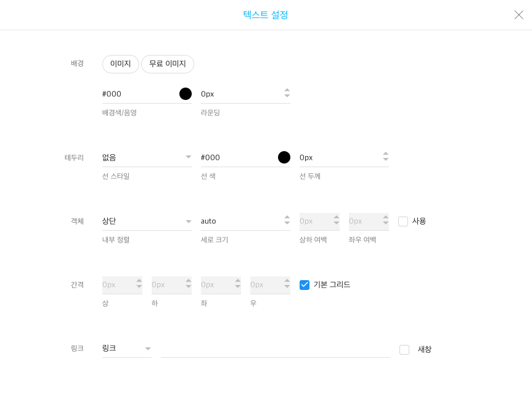Uncheck the 기본 그리드 checkbox
532x393 pixels.
point(305,285)
